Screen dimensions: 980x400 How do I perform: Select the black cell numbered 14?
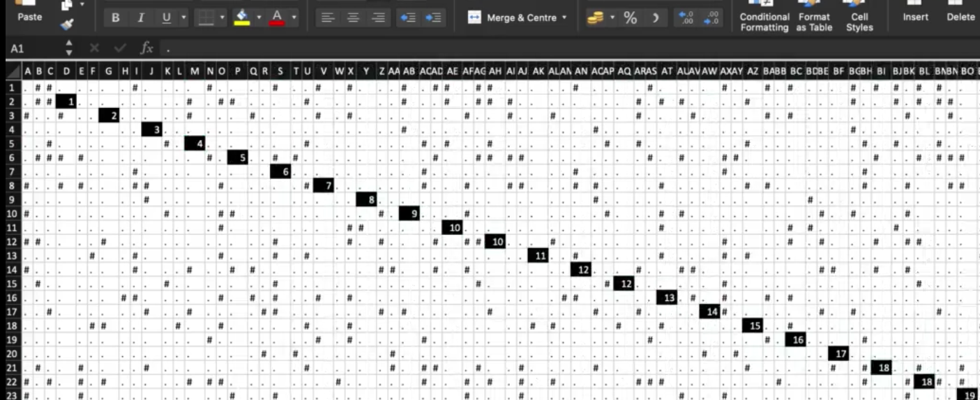[x=709, y=311]
